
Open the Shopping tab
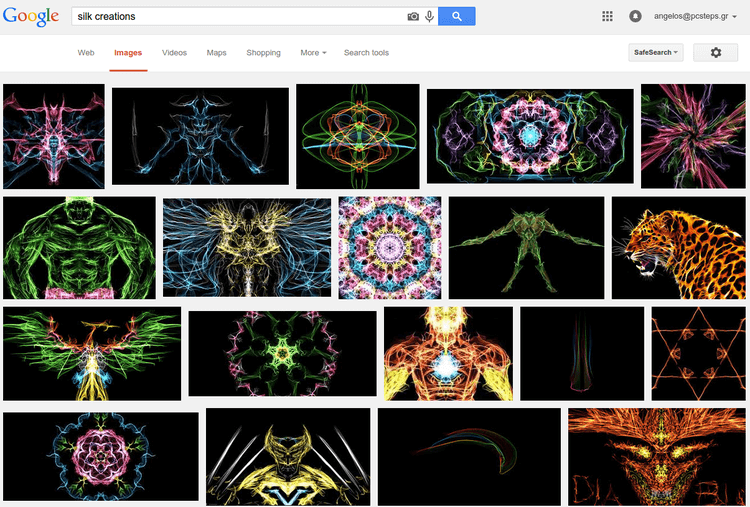pyautogui.click(x=264, y=53)
